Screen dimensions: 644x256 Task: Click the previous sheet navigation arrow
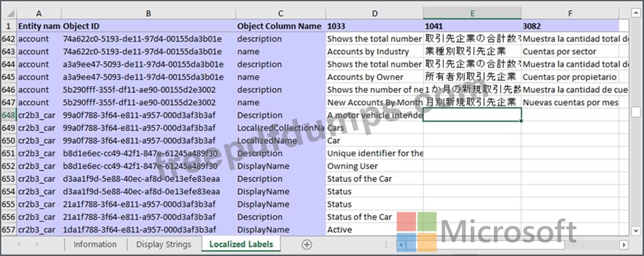[20, 244]
